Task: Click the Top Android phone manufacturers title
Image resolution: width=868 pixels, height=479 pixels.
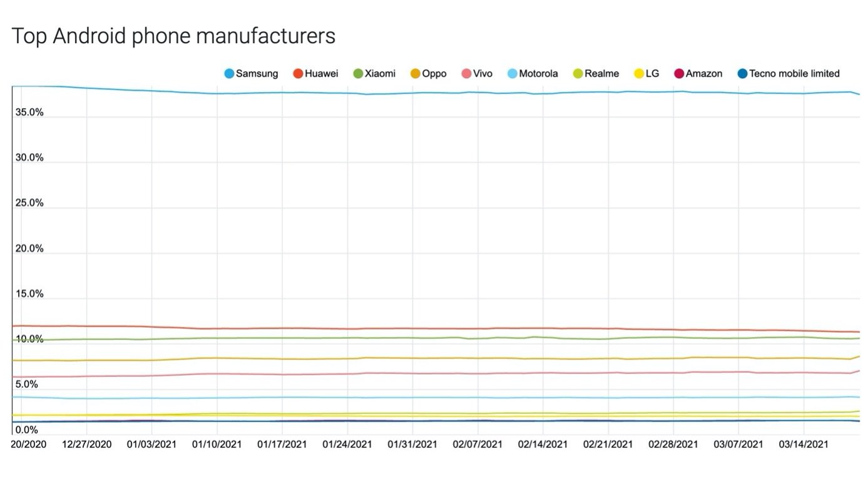Action: click(173, 36)
